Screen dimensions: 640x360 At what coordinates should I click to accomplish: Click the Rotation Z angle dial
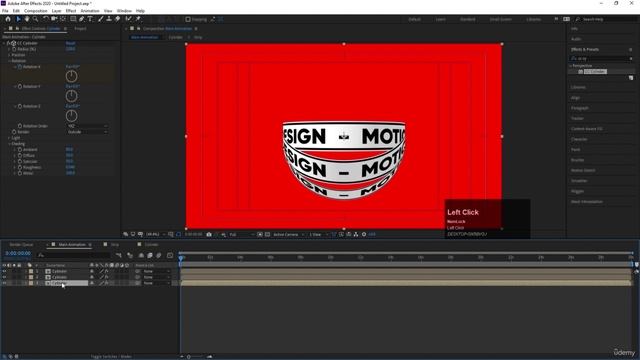(71, 116)
